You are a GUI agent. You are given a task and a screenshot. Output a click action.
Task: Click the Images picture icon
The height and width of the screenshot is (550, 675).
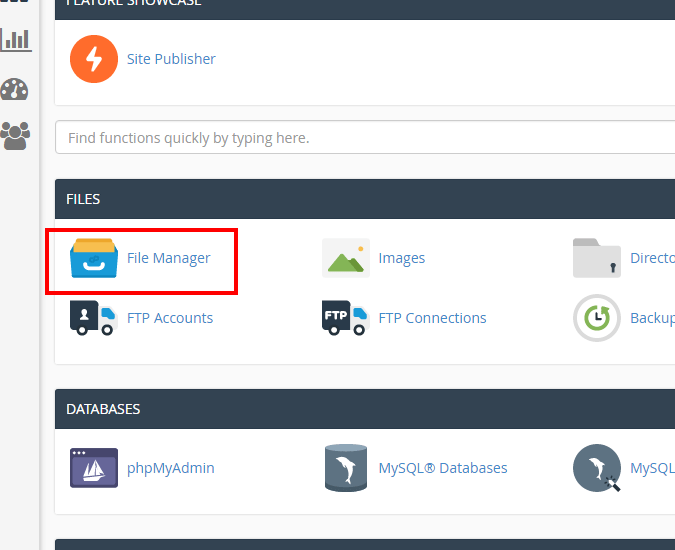(345, 258)
